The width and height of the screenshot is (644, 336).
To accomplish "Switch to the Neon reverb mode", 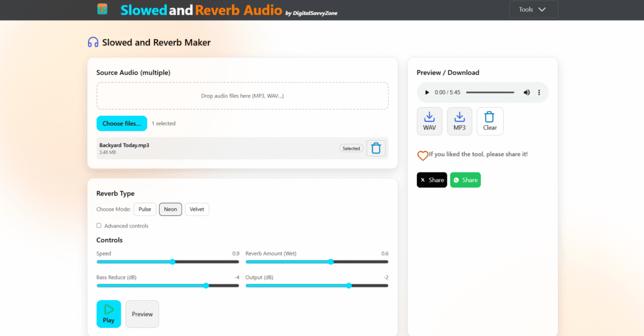I will pyautogui.click(x=170, y=210).
